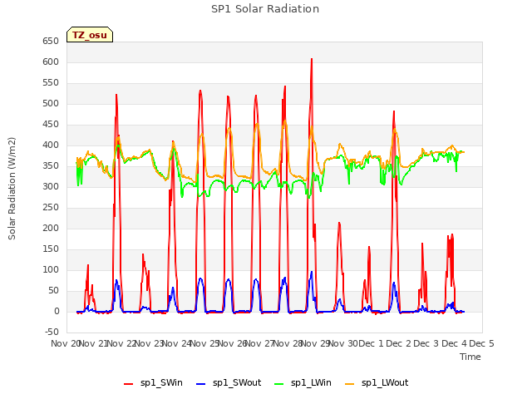The width and height of the screenshot is (532, 399).
Task: Click the Dec 4 x-axis tick label
Action: pos(455,343)
